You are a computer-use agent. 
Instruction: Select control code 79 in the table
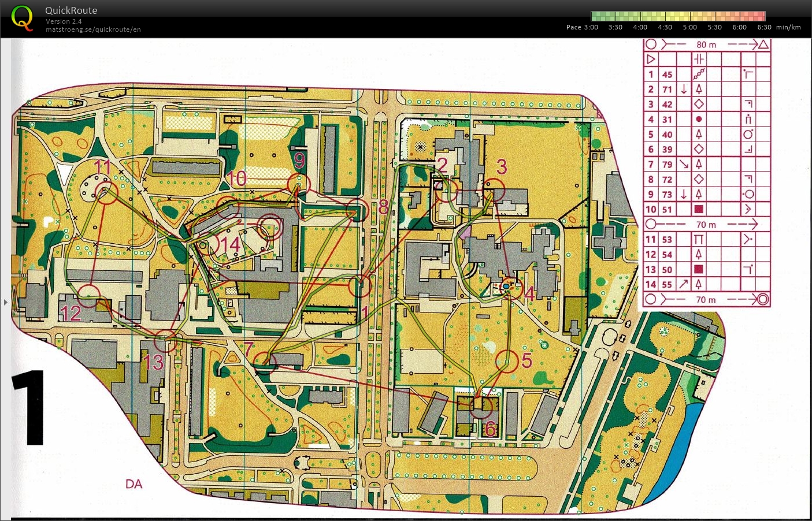pyautogui.click(x=667, y=165)
